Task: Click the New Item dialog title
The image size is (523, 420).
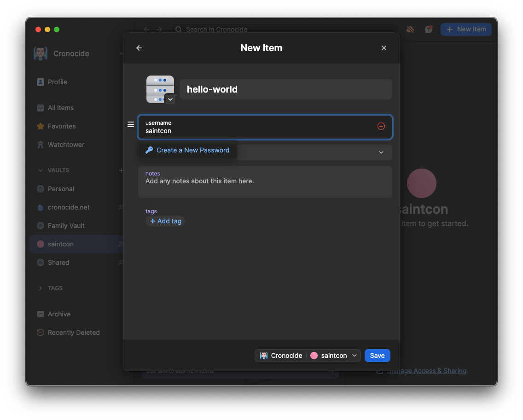Action: [x=261, y=48]
